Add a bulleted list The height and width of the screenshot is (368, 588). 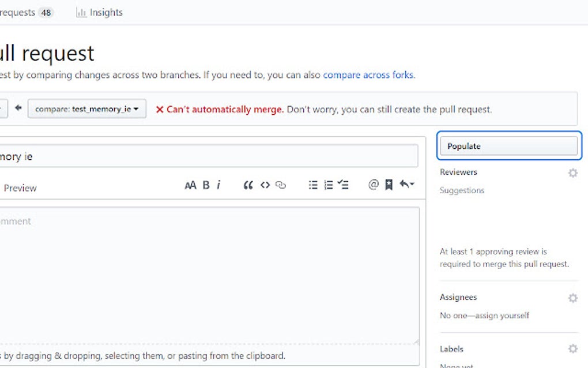click(x=313, y=185)
